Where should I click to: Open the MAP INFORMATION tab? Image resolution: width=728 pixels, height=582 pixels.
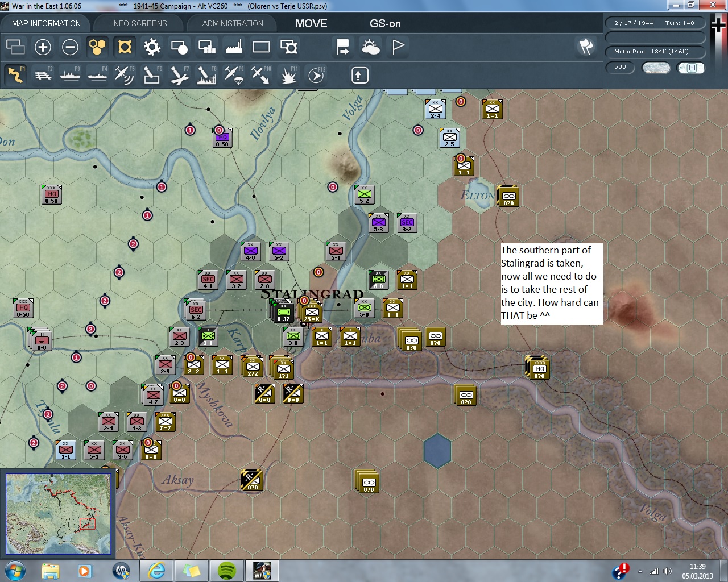click(46, 23)
